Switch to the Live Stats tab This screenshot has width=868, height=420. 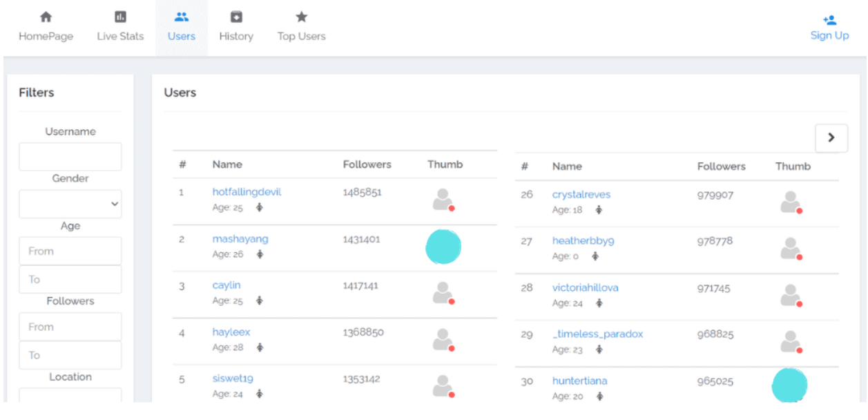tap(120, 28)
